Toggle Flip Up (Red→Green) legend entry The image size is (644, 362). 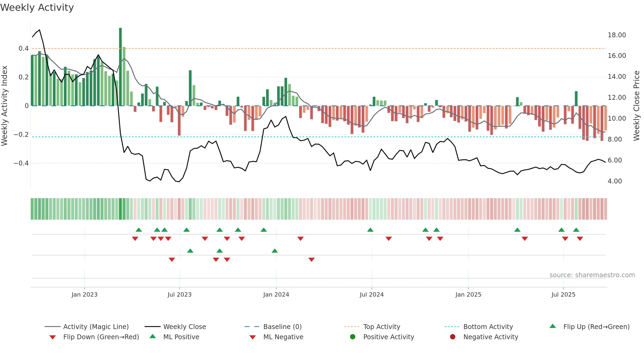coord(590,327)
